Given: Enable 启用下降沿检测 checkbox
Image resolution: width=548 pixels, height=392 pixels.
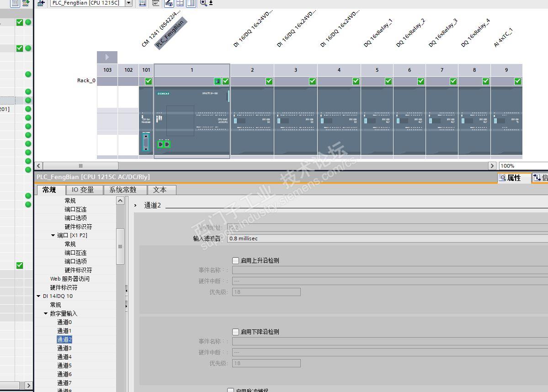Looking at the screenshot, I should (x=235, y=332).
